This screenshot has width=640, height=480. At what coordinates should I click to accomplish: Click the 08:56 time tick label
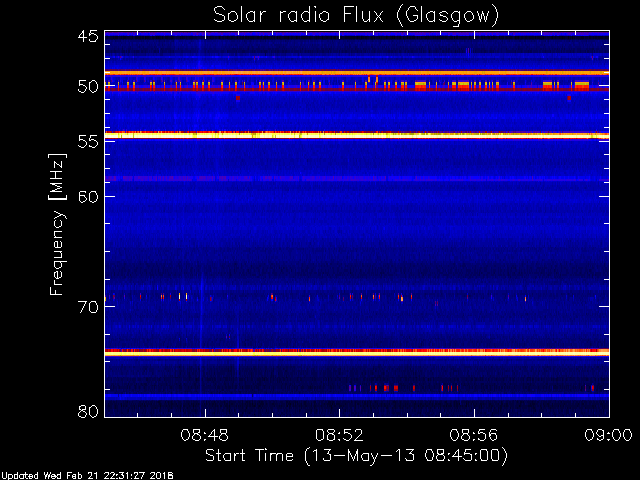coord(474,435)
